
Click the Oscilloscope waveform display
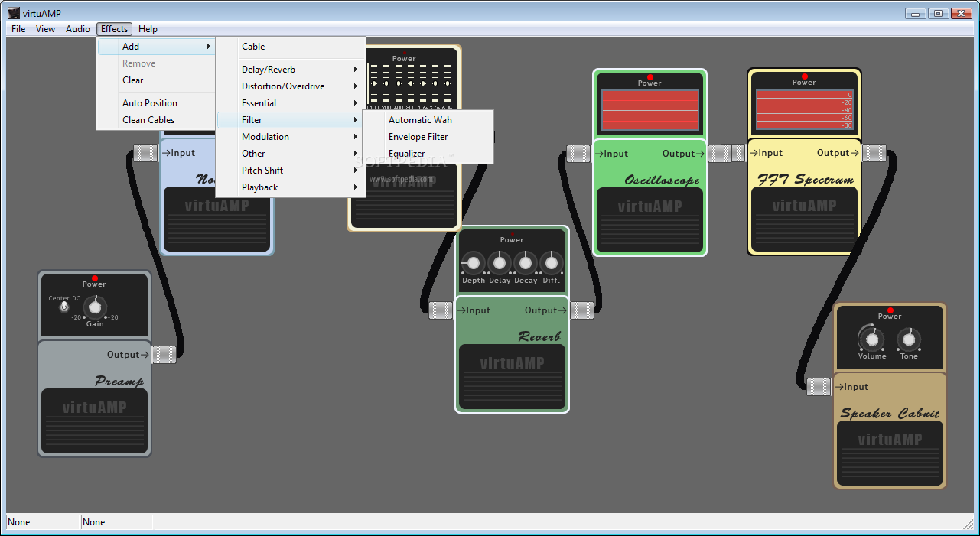650,110
